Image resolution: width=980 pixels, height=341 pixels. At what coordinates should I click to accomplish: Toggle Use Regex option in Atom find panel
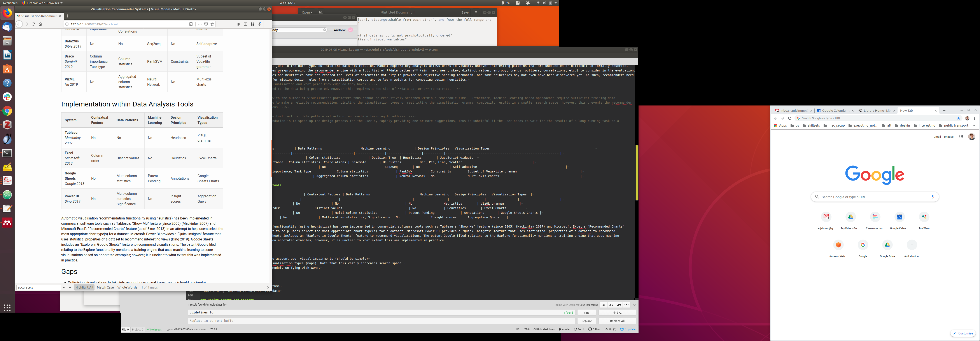(603, 305)
